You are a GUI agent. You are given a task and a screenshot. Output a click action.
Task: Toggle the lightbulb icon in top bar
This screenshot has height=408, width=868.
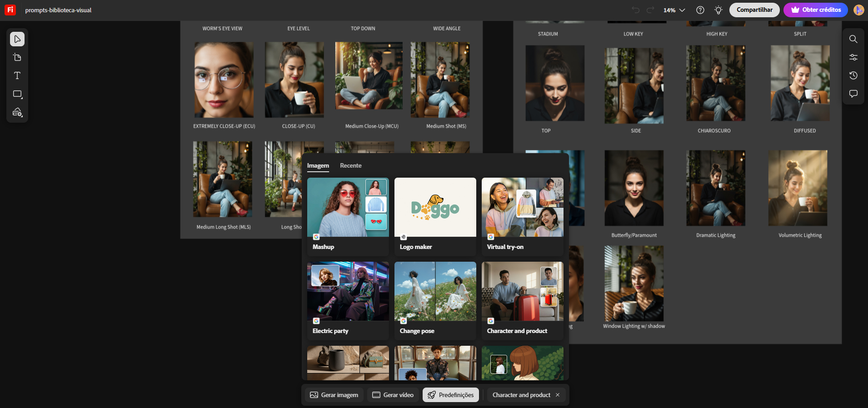718,10
